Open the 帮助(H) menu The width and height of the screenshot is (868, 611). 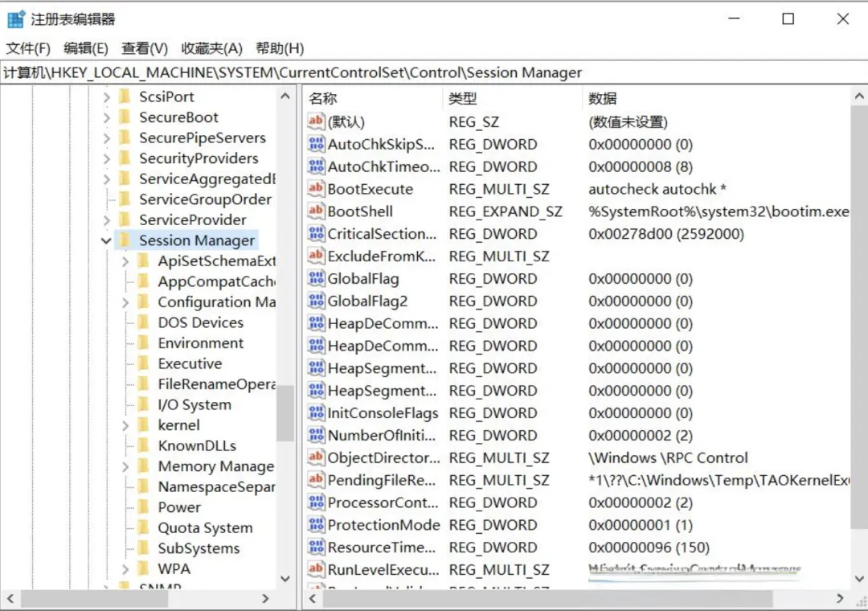(x=280, y=49)
